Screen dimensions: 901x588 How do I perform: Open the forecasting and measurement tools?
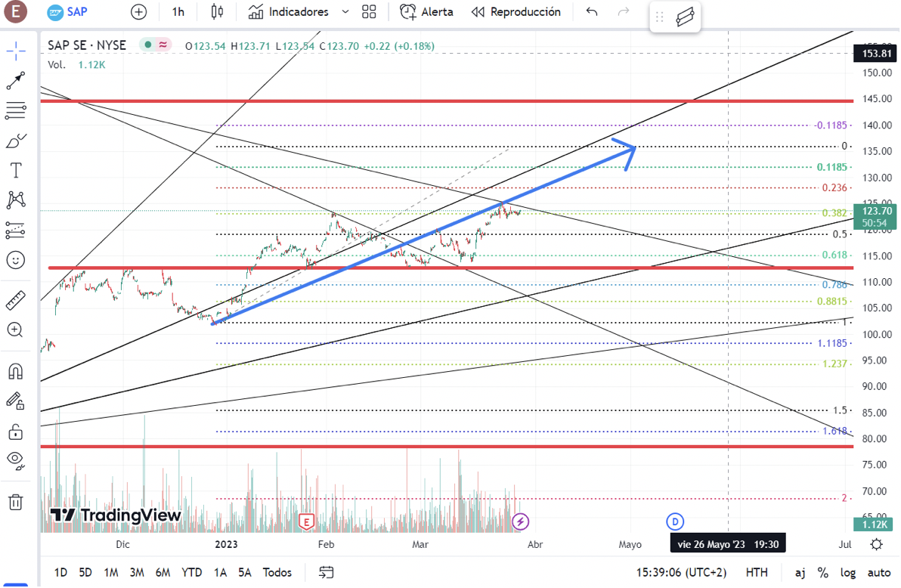coord(16,230)
